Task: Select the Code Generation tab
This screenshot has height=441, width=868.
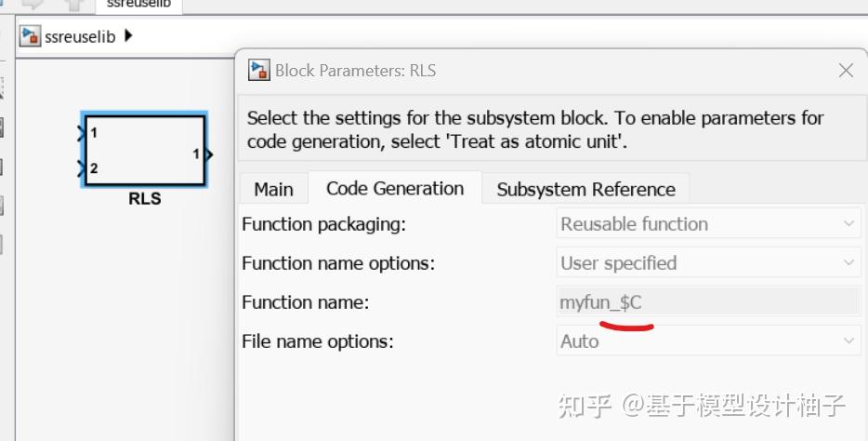Action: coord(395,189)
